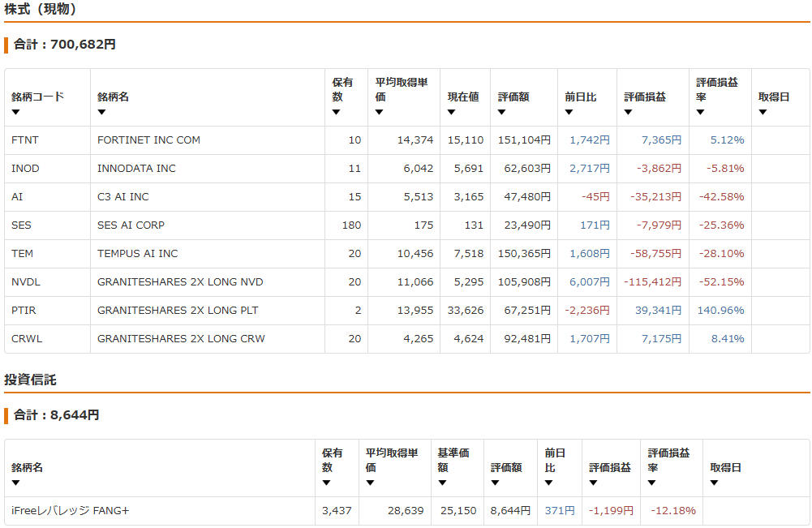Click NVDL day change 6,007円
The height and width of the screenshot is (528, 812).
click(x=589, y=282)
